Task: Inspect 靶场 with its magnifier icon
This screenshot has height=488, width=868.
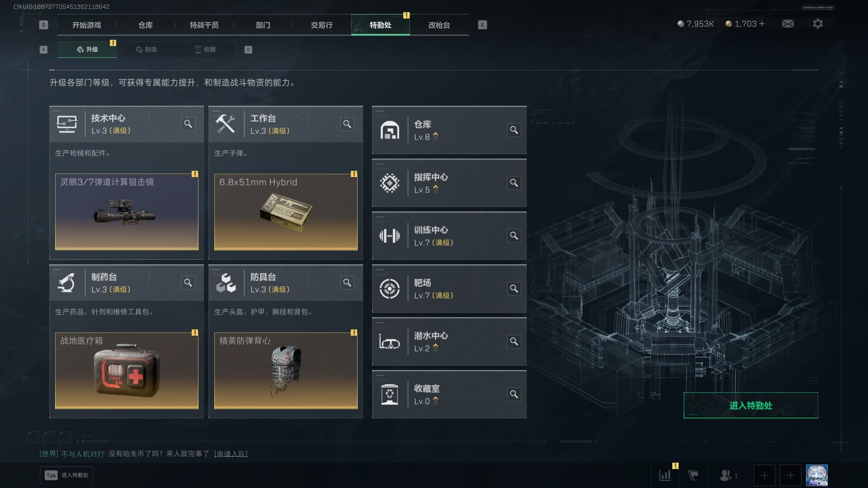Action: pyautogui.click(x=514, y=289)
